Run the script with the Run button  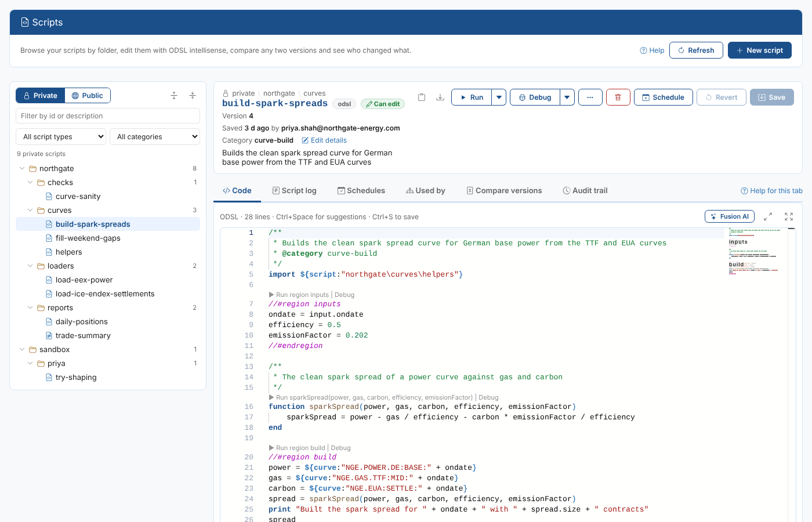point(472,97)
